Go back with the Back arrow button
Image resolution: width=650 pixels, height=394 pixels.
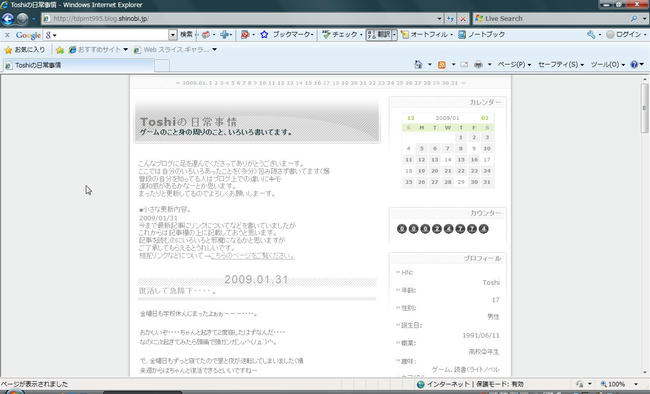point(8,19)
